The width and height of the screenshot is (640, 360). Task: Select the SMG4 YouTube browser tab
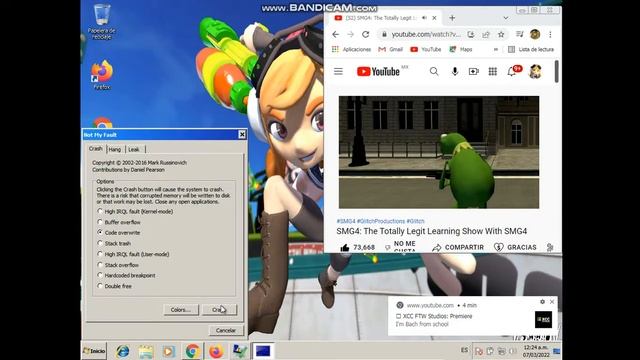[x=380, y=18]
